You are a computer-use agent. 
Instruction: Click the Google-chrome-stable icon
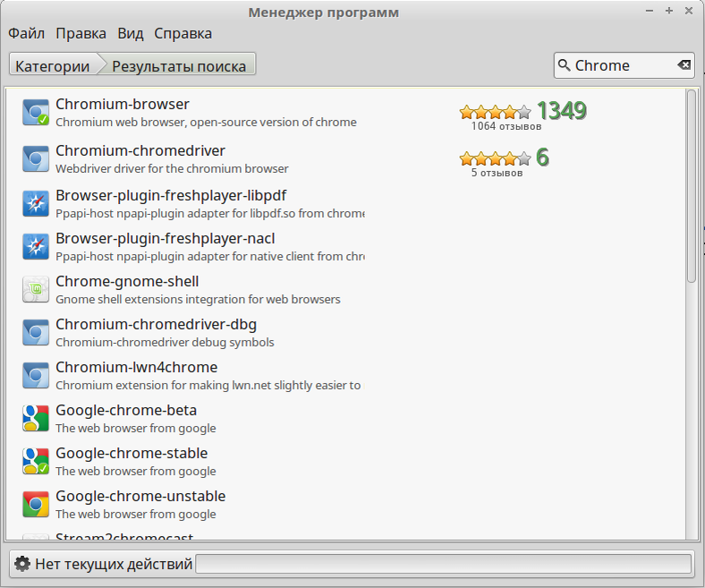(36, 461)
